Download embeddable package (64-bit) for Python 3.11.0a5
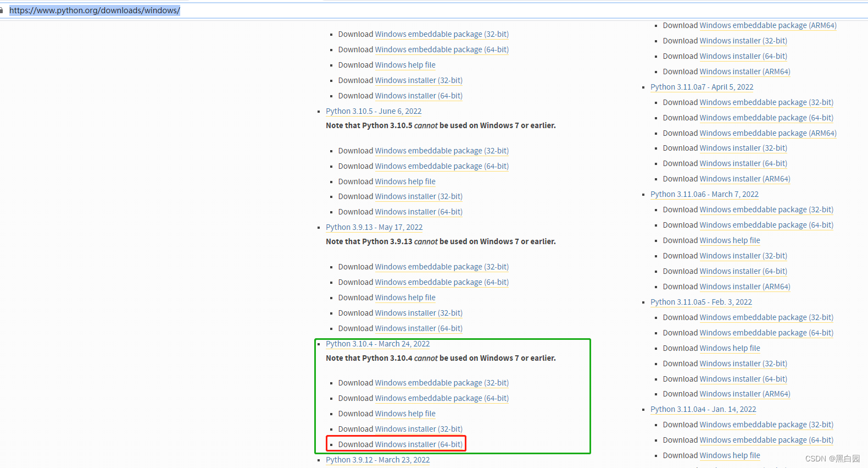Screen dimensions: 868x468 [766, 333]
